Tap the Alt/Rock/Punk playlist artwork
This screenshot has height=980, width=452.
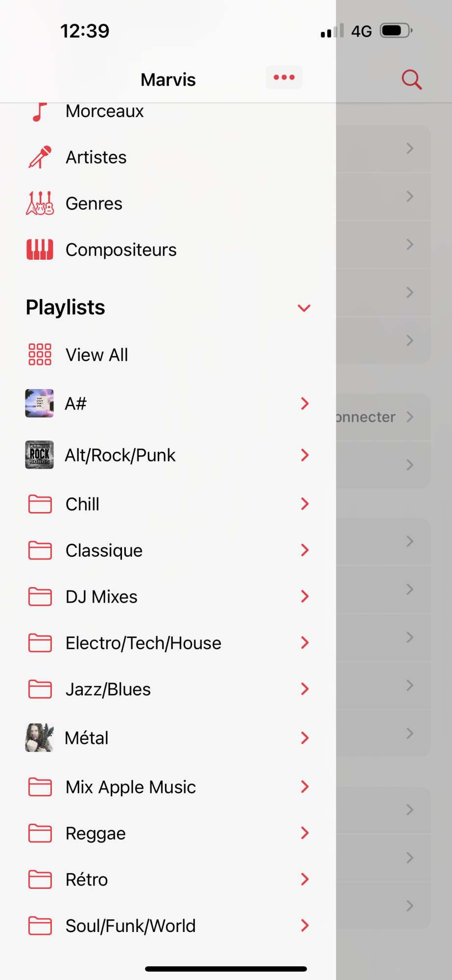pyautogui.click(x=40, y=455)
